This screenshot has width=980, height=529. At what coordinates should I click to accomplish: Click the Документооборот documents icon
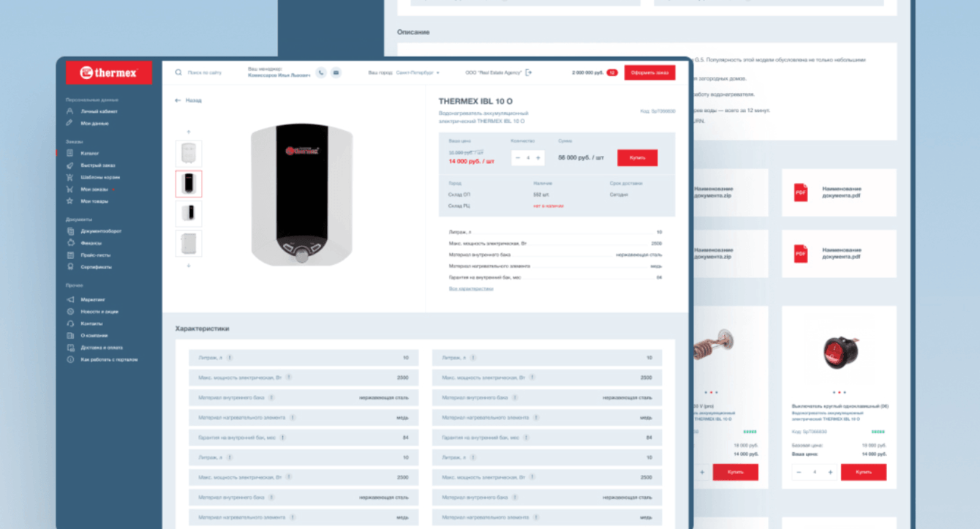[70, 231]
